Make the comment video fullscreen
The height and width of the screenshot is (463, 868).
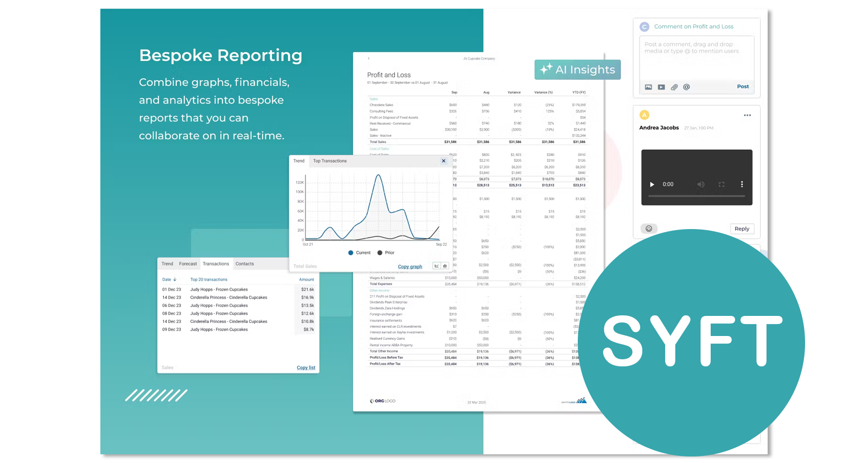[x=722, y=185]
